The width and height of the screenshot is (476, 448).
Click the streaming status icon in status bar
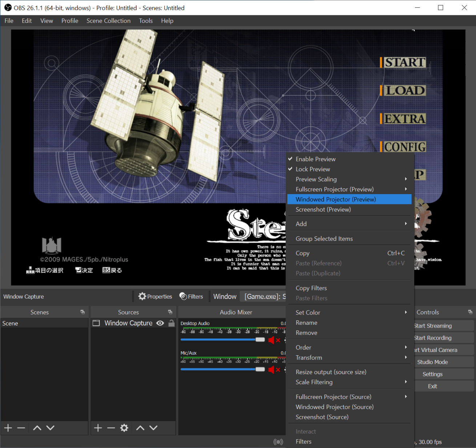point(278,442)
